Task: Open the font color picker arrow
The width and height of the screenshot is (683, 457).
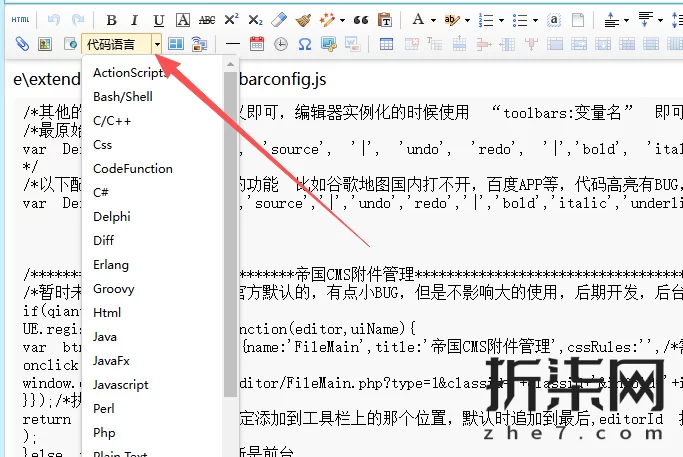Action: point(433,20)
